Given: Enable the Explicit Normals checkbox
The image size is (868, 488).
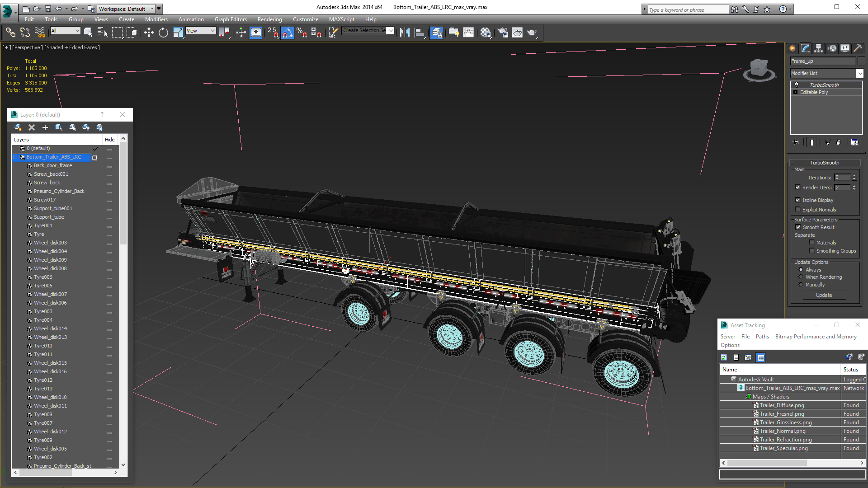Looking at the screenshot, I should pyautogui.click(x=797, y=209).
